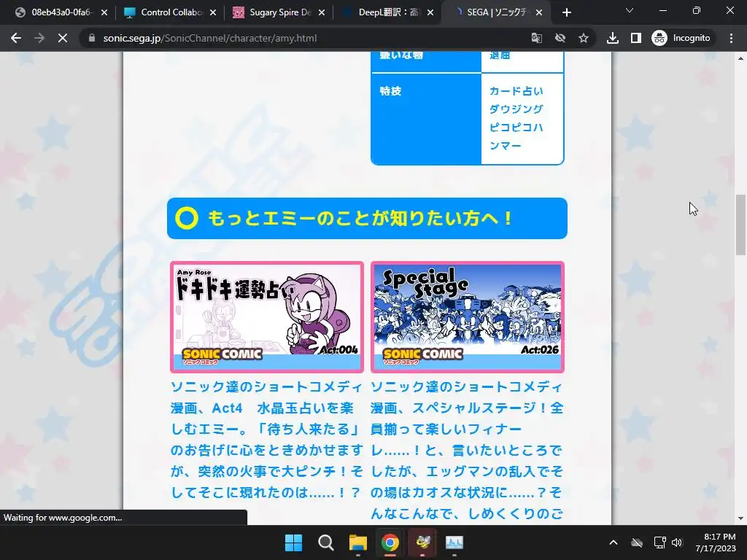
Task: Click the ダウジング skill text
Action: (516, 109)
